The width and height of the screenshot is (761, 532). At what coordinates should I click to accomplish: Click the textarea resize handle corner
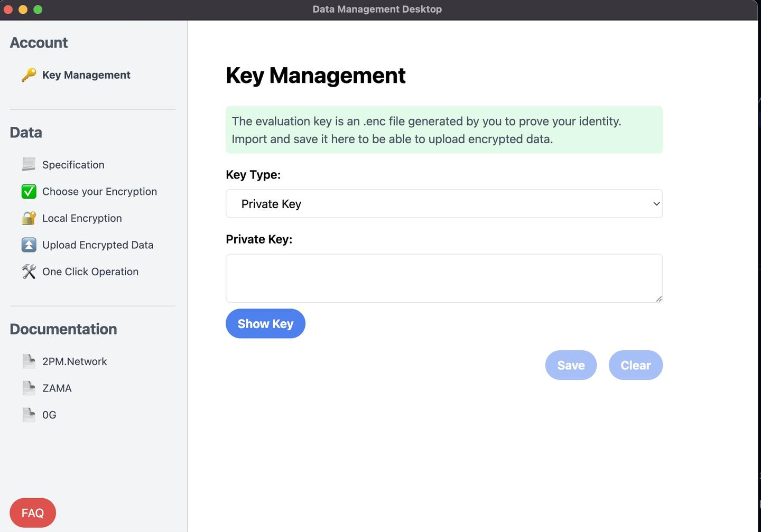pyautogui.click(x=658, y=298)
